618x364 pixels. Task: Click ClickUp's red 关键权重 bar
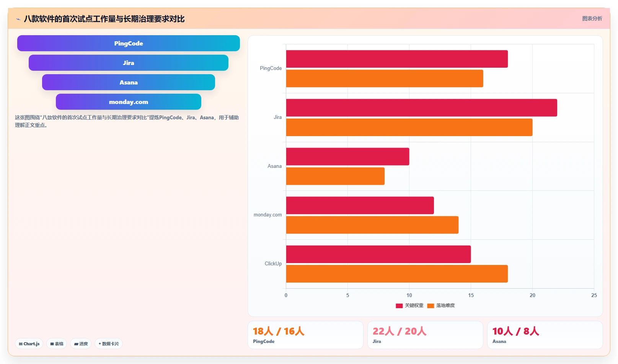[378, 254]
